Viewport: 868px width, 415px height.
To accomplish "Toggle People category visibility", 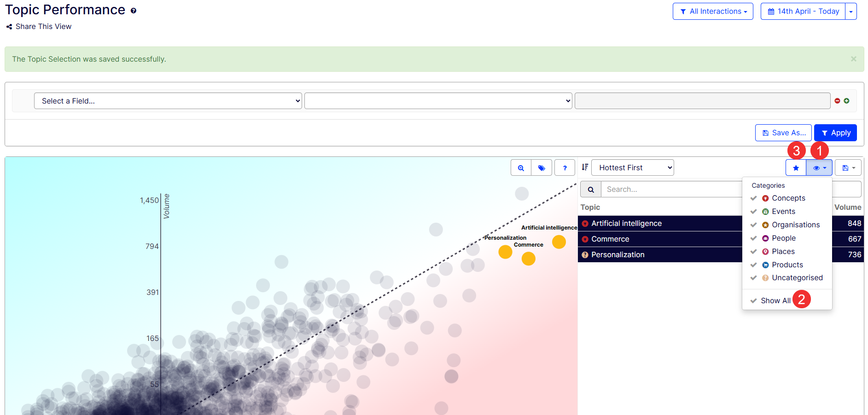I will pos(787,238).
